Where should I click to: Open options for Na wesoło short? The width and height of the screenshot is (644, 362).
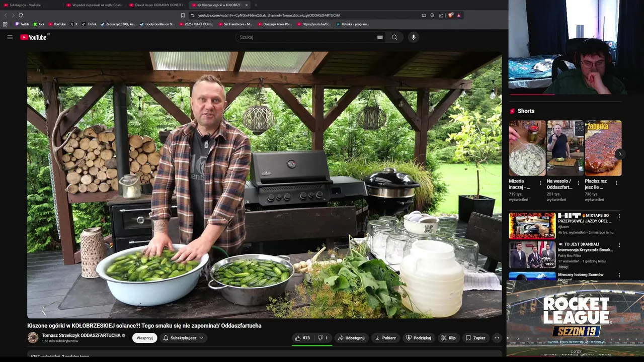tap(579, 183)
